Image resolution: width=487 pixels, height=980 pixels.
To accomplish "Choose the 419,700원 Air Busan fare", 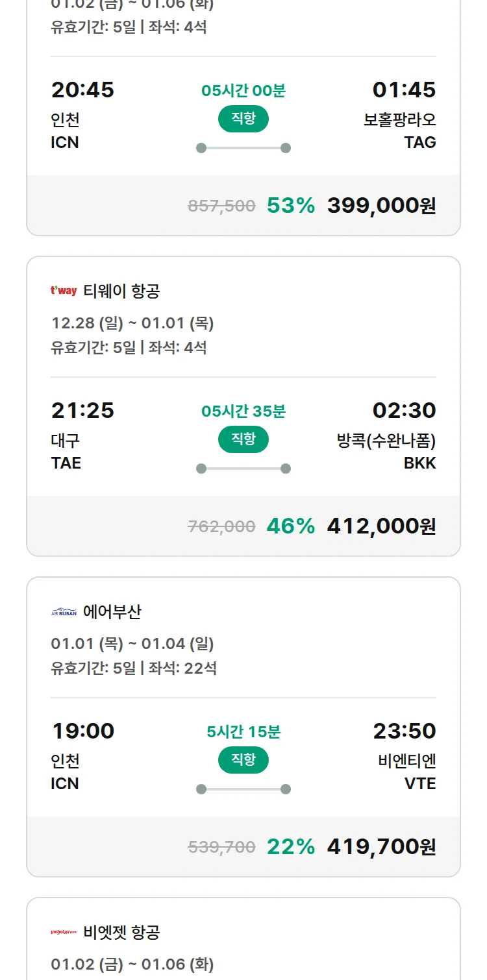I will pyautogui.click(x=381, y=847).
